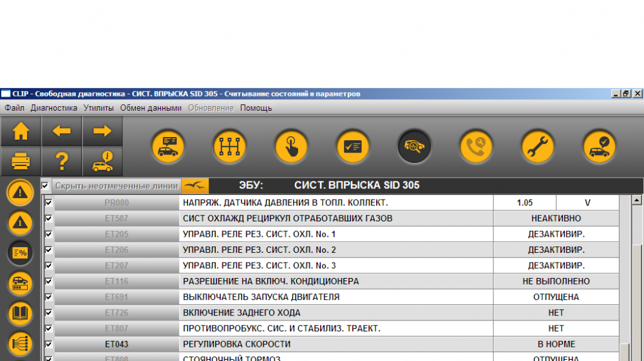Viewport: 644px width, 361px height.
Task: Click the ET807 code button
Action: click(117, 329)
